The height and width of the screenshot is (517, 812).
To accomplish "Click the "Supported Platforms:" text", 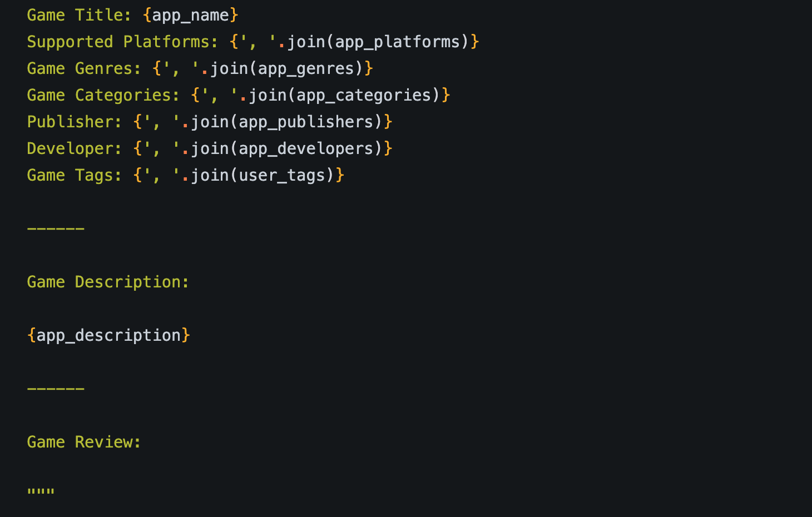I will pos(122,42).
